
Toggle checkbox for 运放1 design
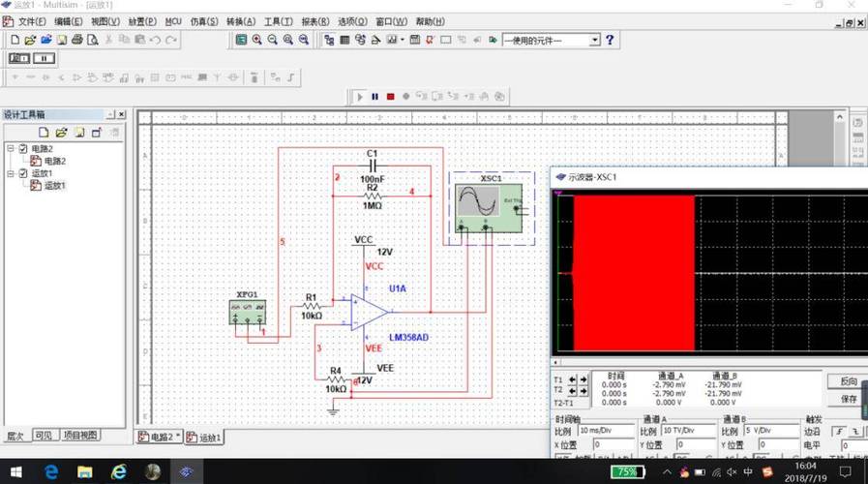point(23,173)
